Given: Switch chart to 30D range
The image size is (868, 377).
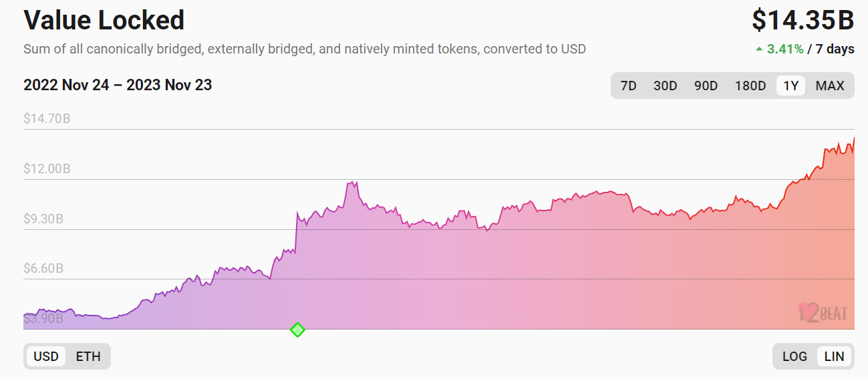Looking at the screenshot, I should click(665, 86).
